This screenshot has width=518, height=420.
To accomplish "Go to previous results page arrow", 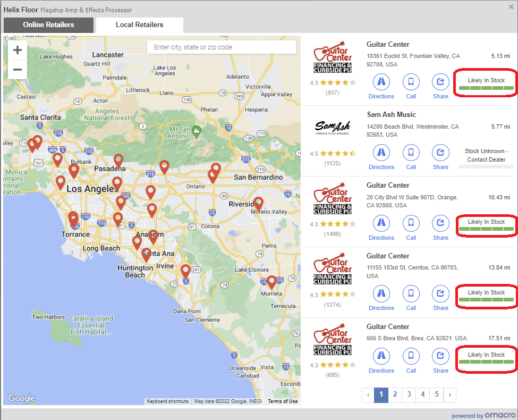I will tap(368, 394).
